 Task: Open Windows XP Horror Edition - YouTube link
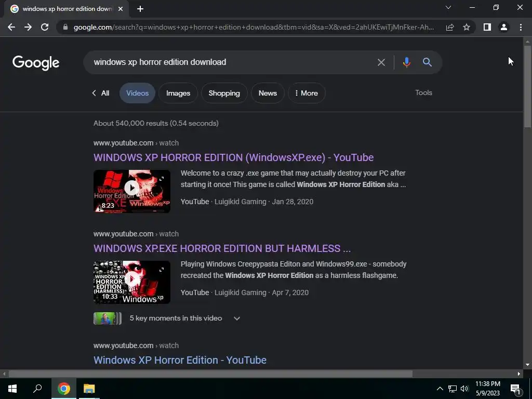pos(180,360)
